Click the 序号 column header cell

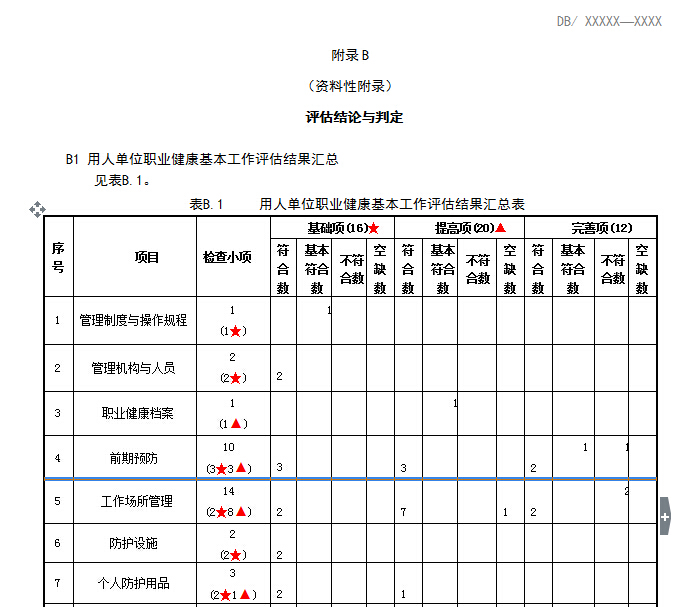click(58, 257)
